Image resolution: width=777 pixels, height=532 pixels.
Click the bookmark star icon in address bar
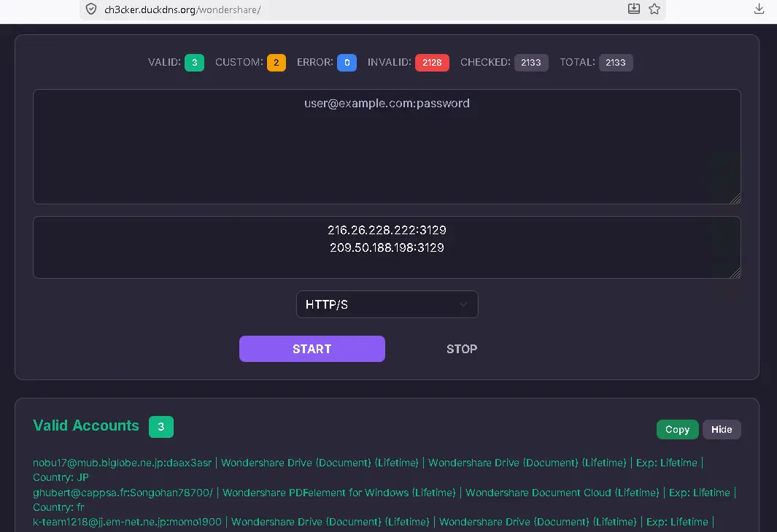654,9
